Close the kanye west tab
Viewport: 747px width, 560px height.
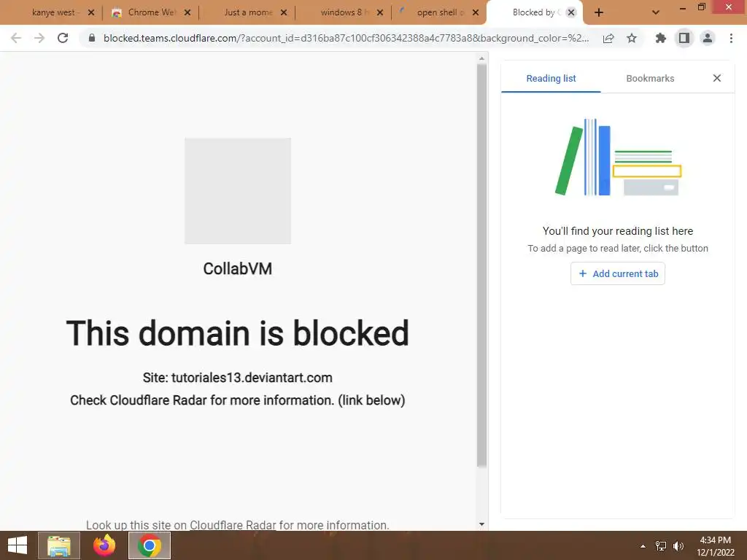tap(91, 12)
